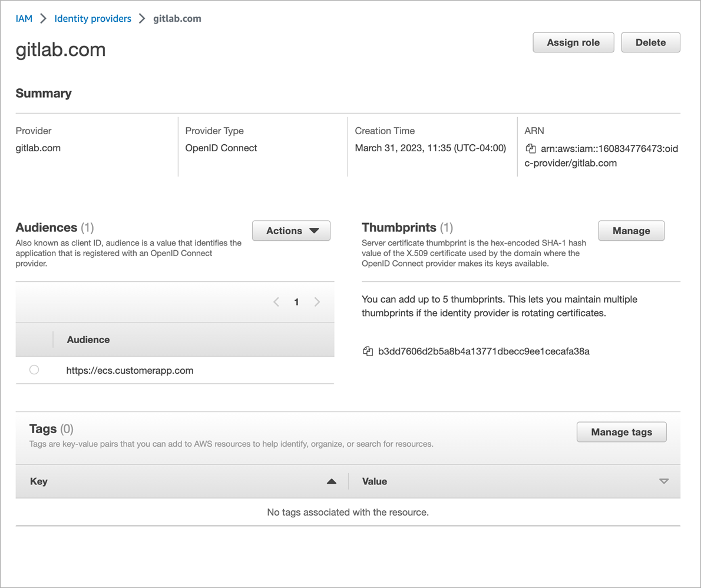Click the https://ecs.customerapp.com audience text
The height and width of the screenshot is (588, 701).
point(130,370)
